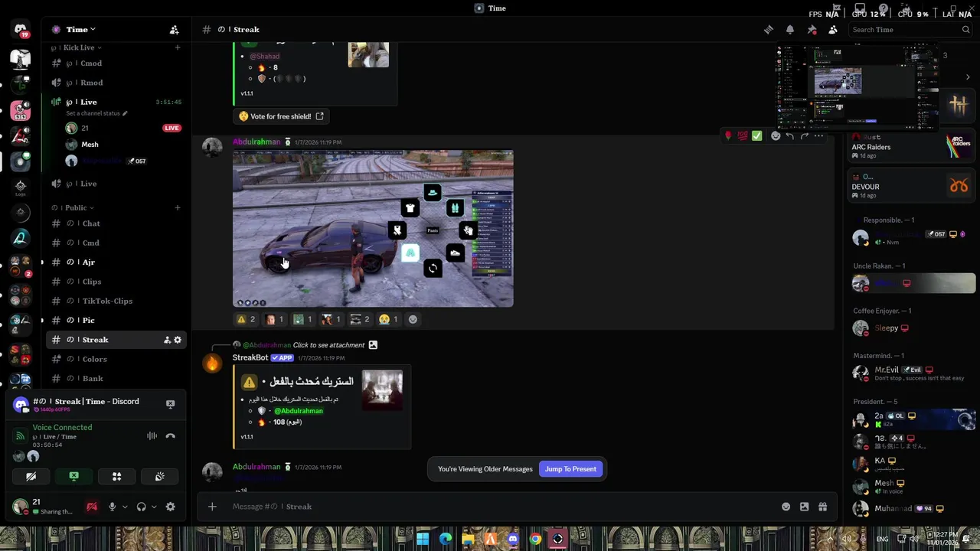Add a channel to Kick Live category
980x551 pixels.
point(178,47)
